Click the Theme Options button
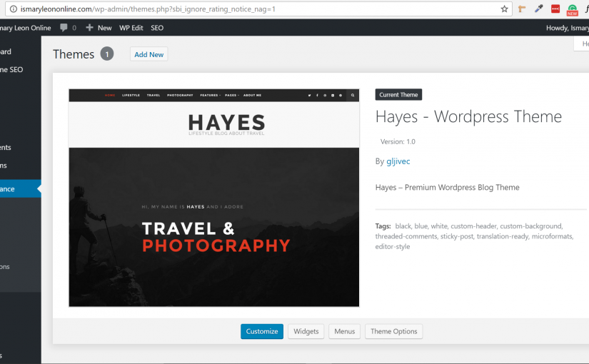This screenshot has width=589, height=364. (x=393, y=331)
